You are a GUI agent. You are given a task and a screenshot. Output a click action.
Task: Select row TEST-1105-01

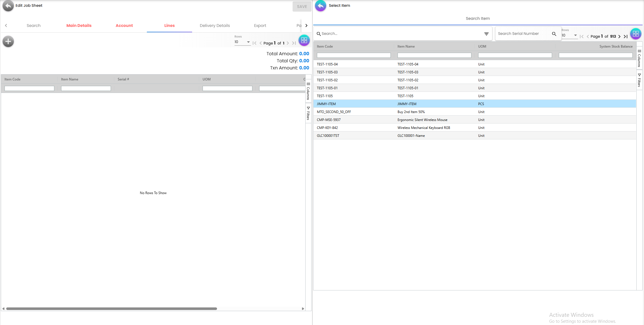[475, 88]
